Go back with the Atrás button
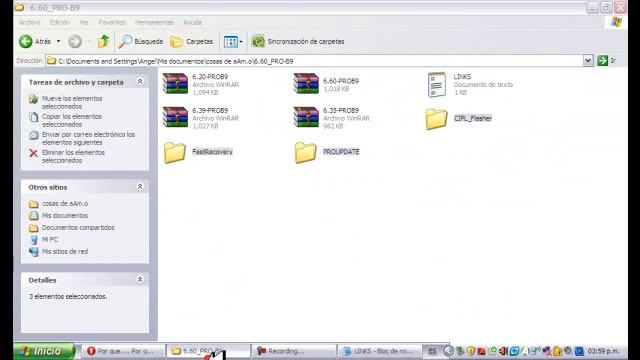The height and width of the screenshot is (360, 640). pyautogui.click(x=35, y=41)
